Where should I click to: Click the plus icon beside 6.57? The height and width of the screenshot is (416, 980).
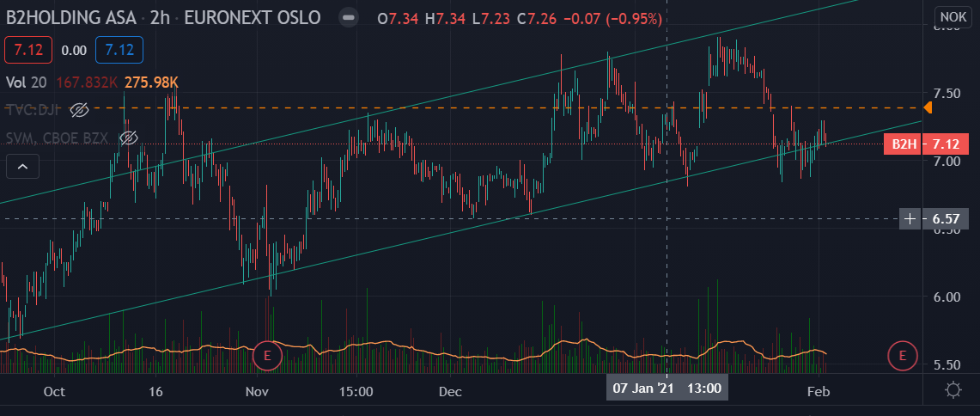[910, 218]
